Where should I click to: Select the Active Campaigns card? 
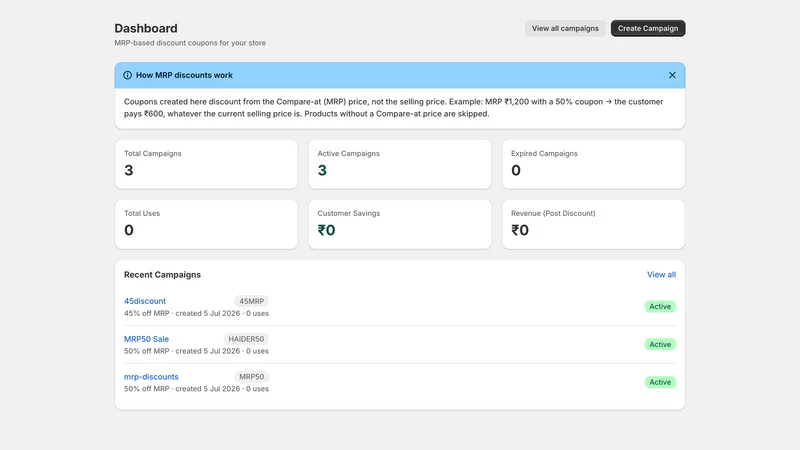point(400,164)
